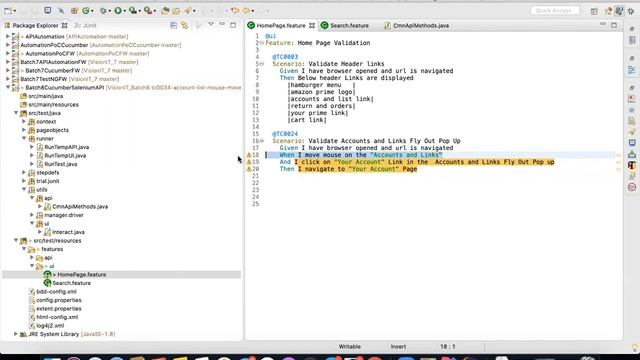Select the HomePage.feature editor tab

[281, 25]
